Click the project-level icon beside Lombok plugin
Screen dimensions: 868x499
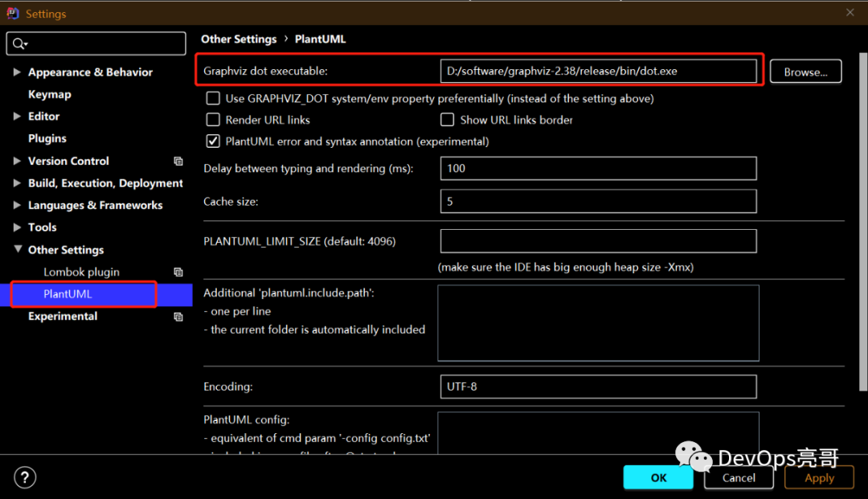pyautogui.click(x=178, y=272)
